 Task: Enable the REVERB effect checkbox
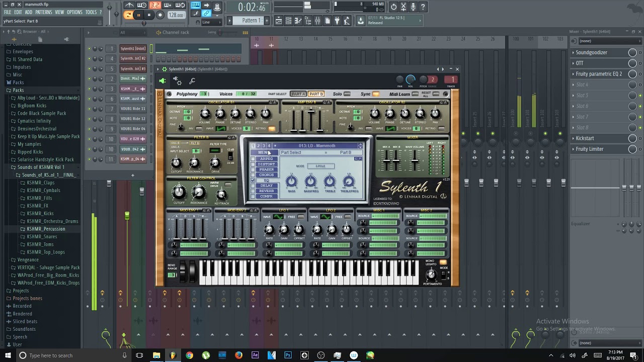point(253,191)
